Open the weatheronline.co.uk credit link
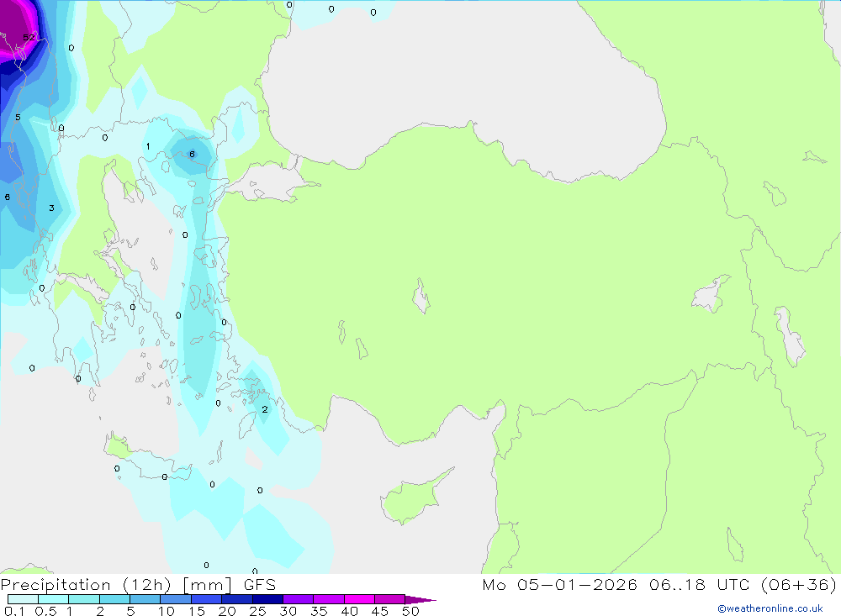The width and height of the screenshot is (841, 616). (x=770, y=608)
